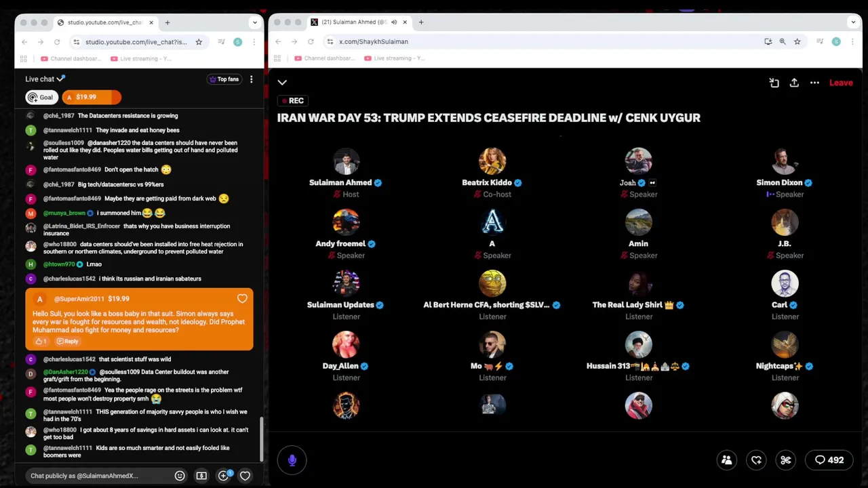Click the x.com/ShaykhSulaiman address bar
868x488 pixels.
(374, 42)
